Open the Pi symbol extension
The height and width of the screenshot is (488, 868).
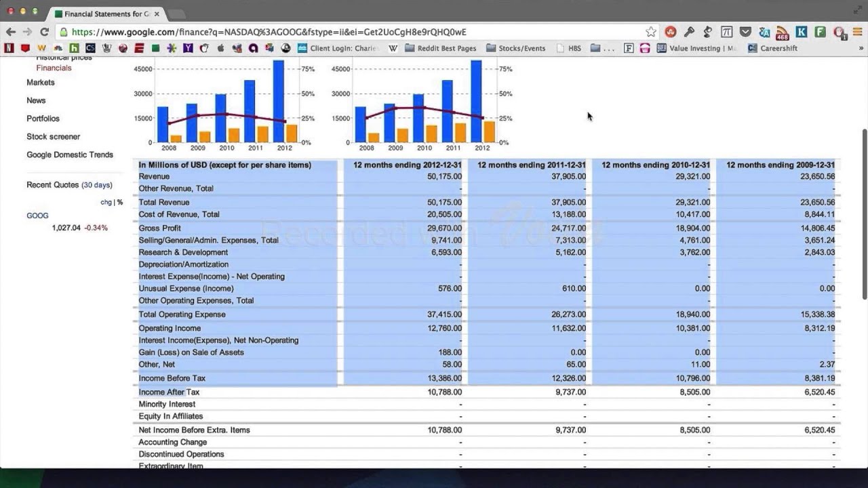[726, 32]
